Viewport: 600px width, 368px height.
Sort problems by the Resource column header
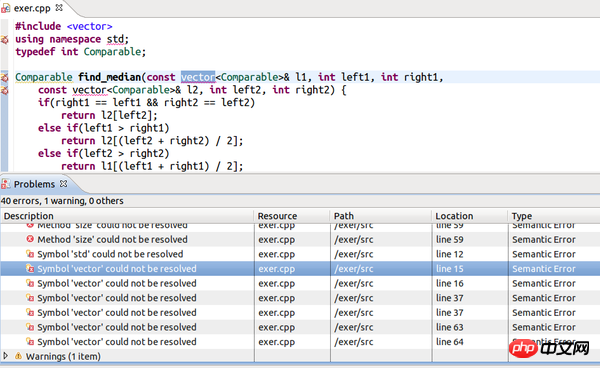pyautogui.click(x=292, y=216)
